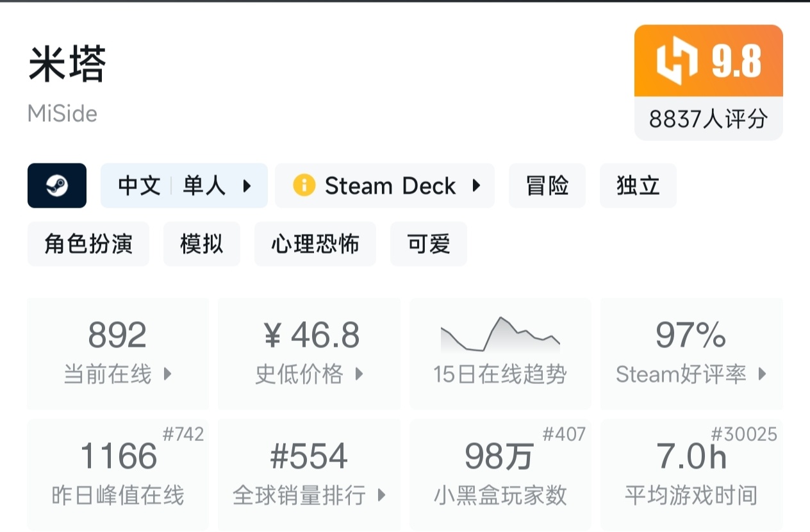Select the 独立 genre tag
Viewport: 810px width, 532px height.
point(638,186)
